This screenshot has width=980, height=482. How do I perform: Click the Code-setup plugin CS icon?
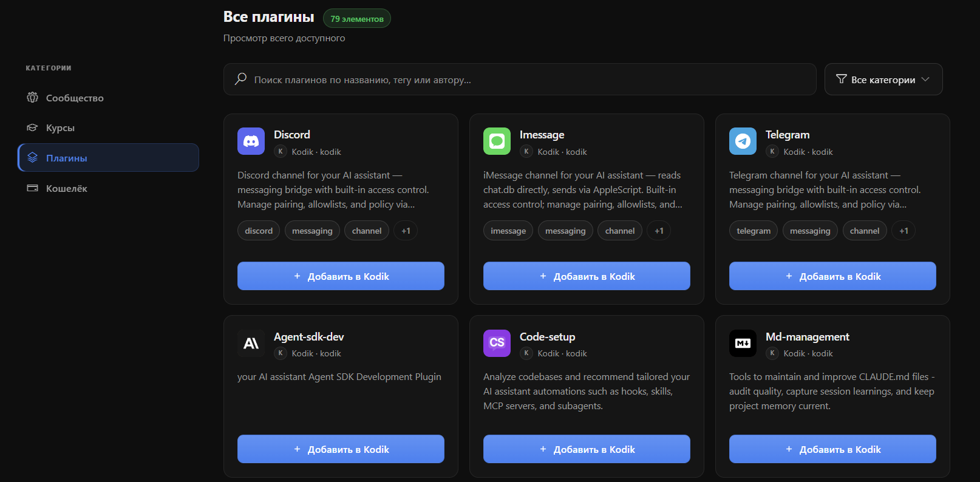(497, 343)
